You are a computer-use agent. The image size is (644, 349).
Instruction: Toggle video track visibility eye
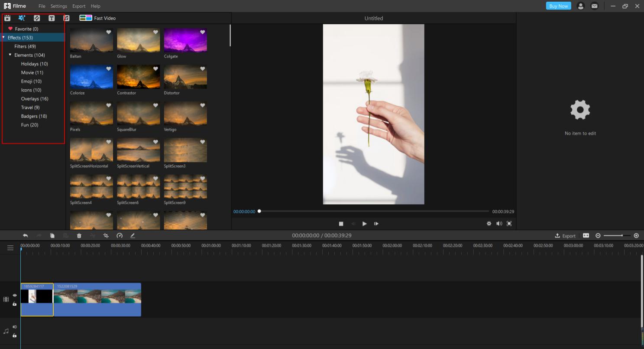[15, 295]
